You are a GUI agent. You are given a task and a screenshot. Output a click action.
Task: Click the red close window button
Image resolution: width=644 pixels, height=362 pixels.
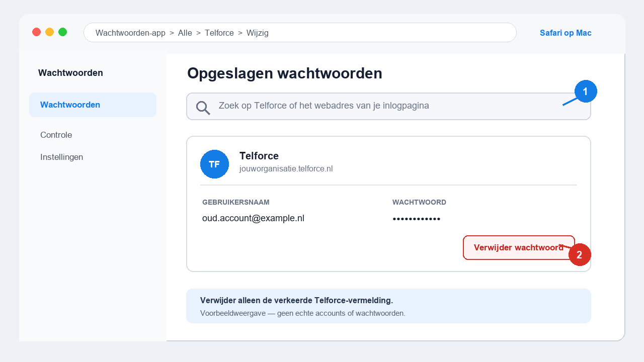pyautogui.click(x=36, y=32)
